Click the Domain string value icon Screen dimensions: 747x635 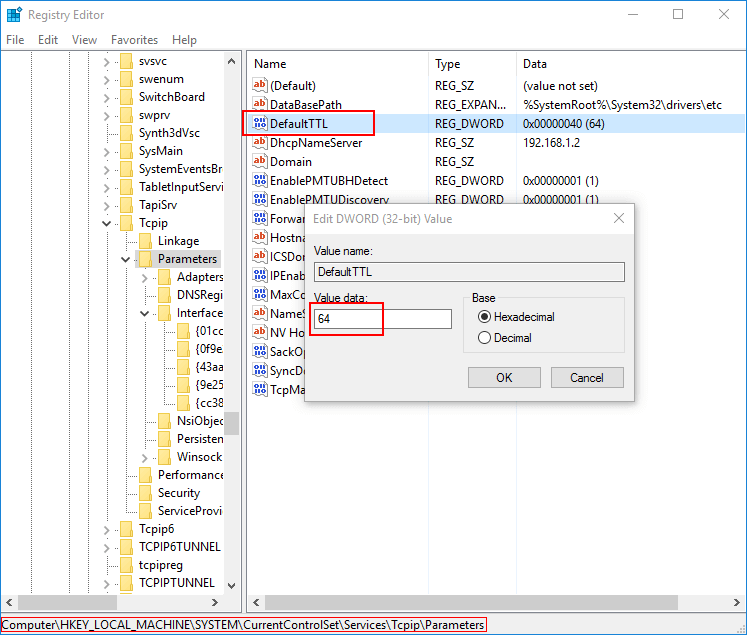tap(260, 161)
